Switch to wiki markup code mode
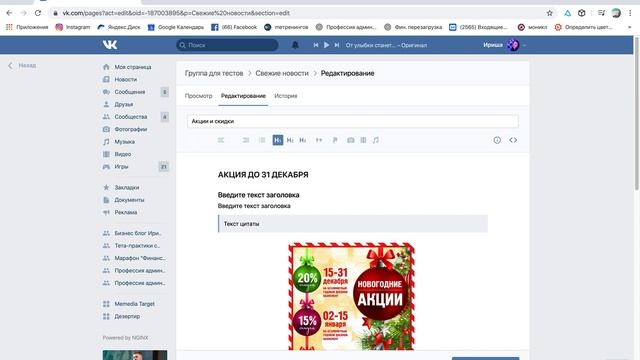This screenshot has width=640, height=360. click(513, 140)
